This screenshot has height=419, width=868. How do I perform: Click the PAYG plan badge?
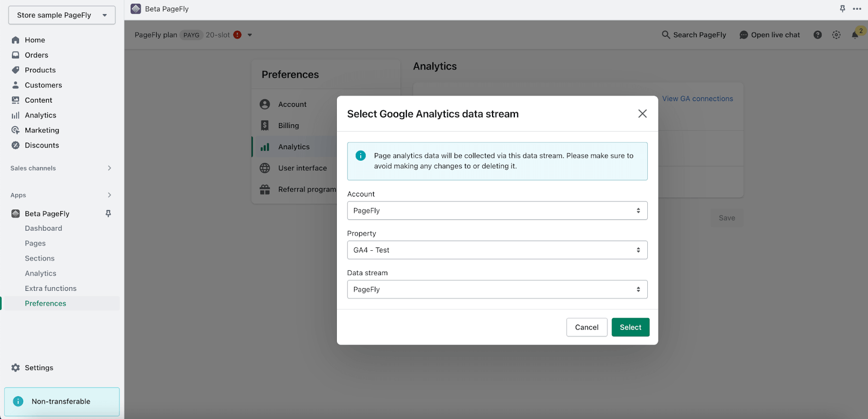coord(191,35)
